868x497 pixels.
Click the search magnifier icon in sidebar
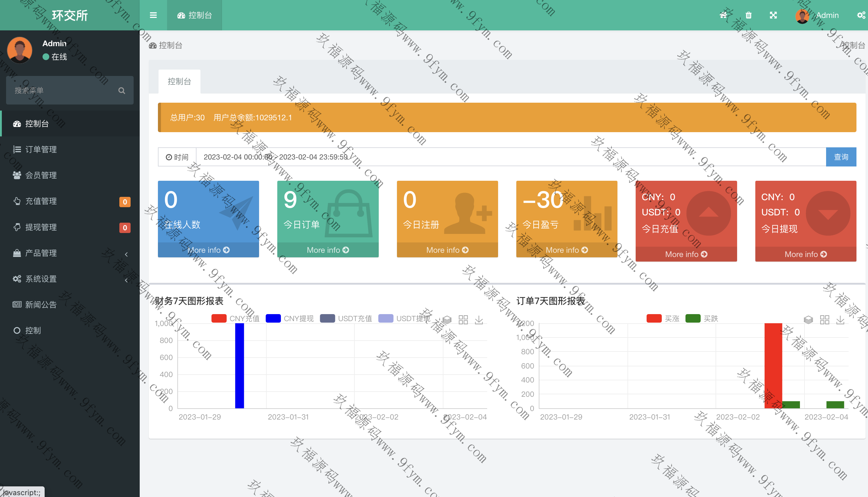tap(121, 91)
